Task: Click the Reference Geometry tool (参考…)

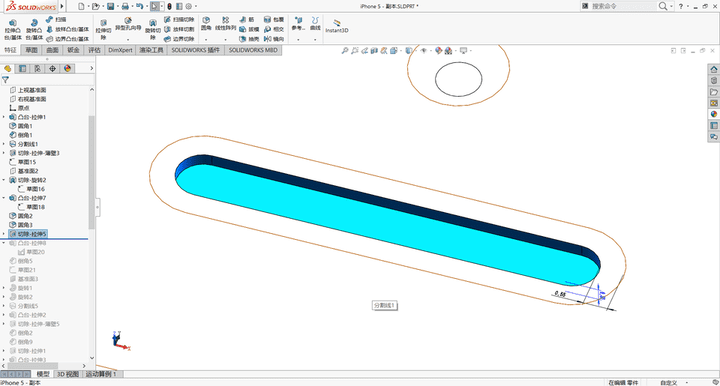Action: tap(298, 24)
